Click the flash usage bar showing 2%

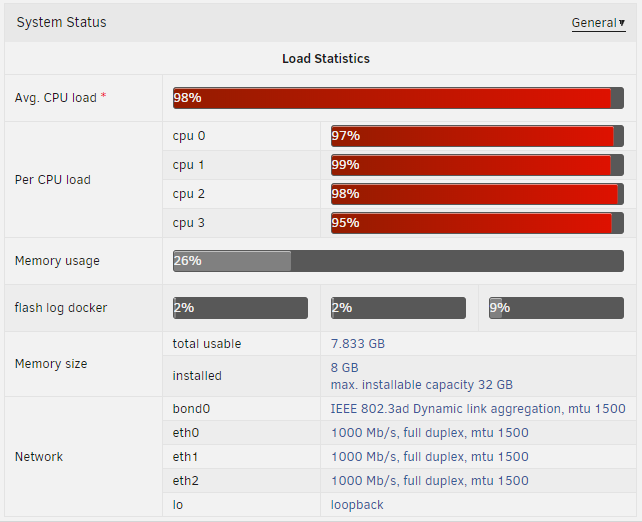tap(240, 308)
